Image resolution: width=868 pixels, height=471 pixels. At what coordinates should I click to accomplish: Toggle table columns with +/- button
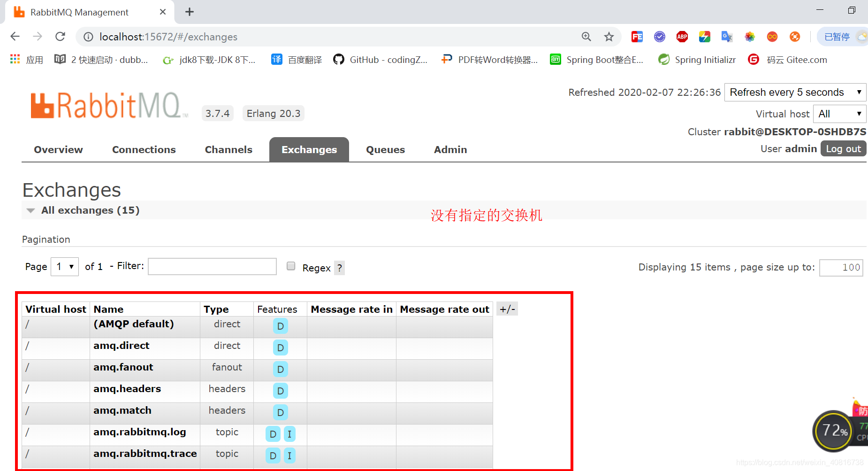(x=507, y=309)
